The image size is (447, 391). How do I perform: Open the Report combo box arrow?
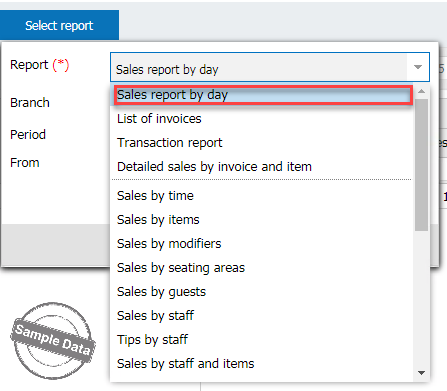[x=418, y=67]
